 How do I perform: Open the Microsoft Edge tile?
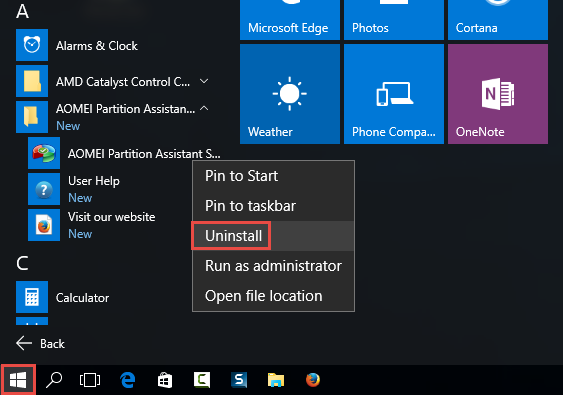290,20
